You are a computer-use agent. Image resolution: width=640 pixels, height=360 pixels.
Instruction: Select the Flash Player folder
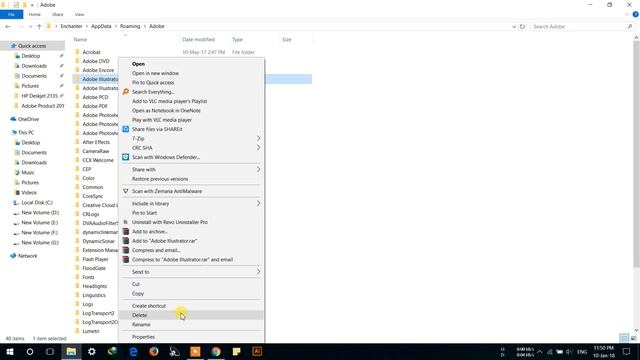[95, 260]
